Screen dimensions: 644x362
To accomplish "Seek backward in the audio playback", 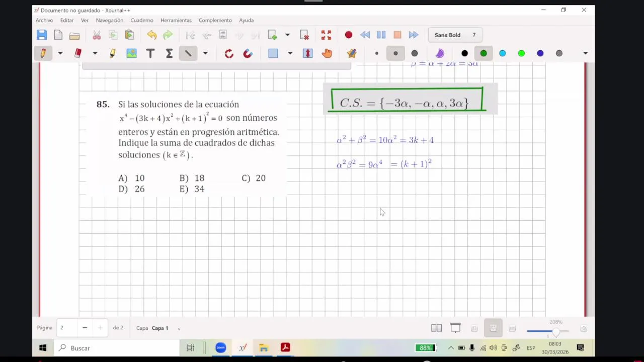I will point(365,35).
